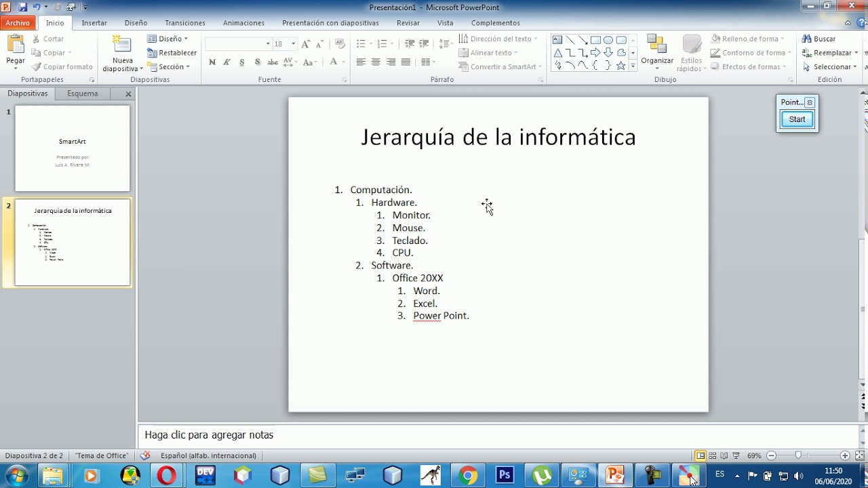This screenshot has width=868, height=488.
Task: Click the Start button in Point panel
Action: 797,119
